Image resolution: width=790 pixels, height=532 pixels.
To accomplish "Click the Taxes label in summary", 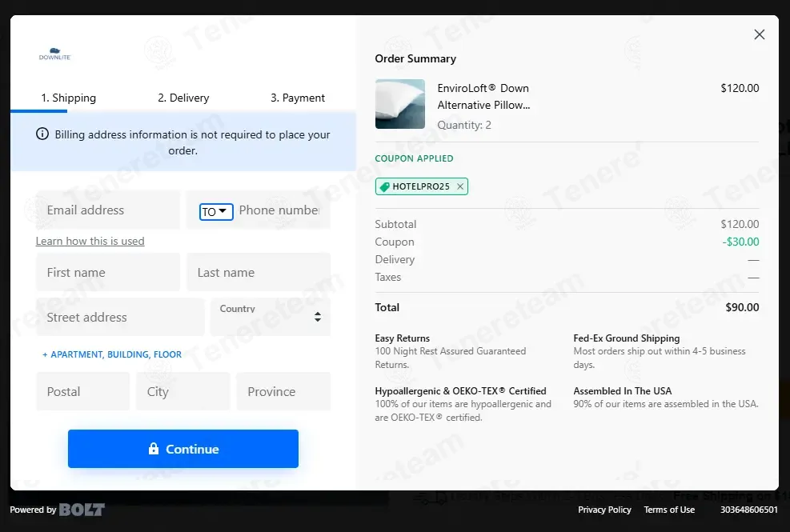I will [388, 277].
